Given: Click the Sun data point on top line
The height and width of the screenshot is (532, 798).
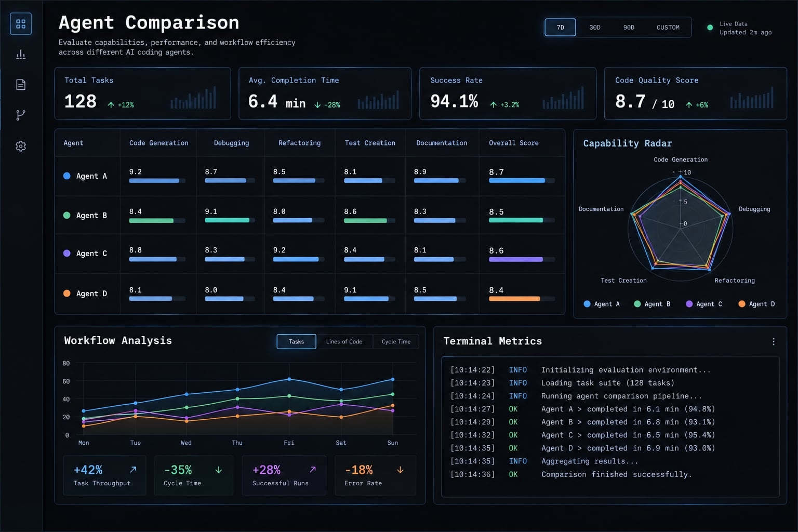Looking at the screenshot, I should pos(392,379).
